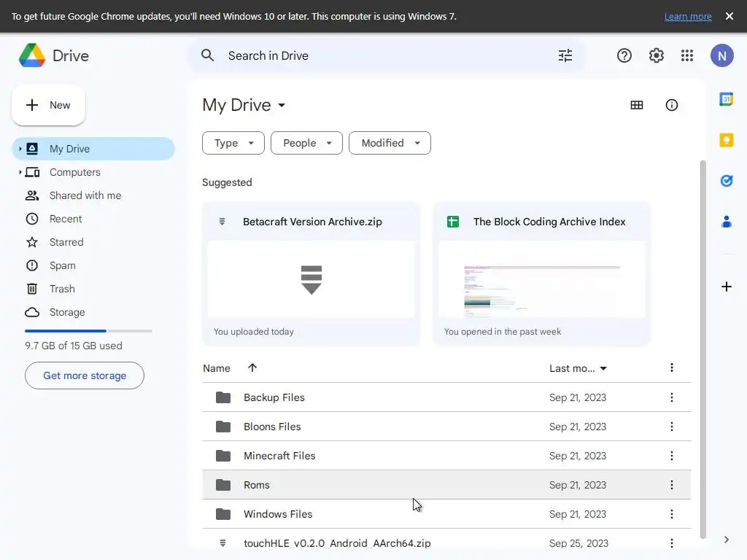Image resolution: width=747 pixels, height=560 pixels.
Task: Expand My Drive tree in sidebar
Action: tap(20, 149)
